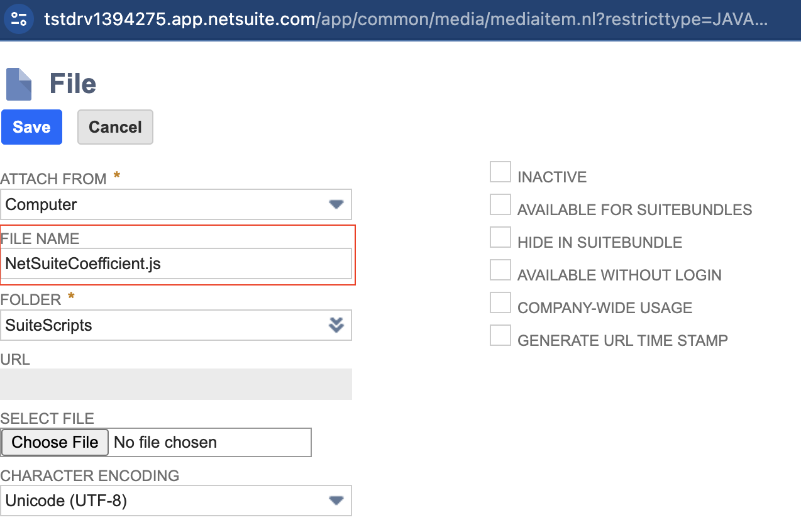The image size is (801, 532).
Task: Click the COMPANY-WIDE USAGE label
Action: tap(605, 308)
